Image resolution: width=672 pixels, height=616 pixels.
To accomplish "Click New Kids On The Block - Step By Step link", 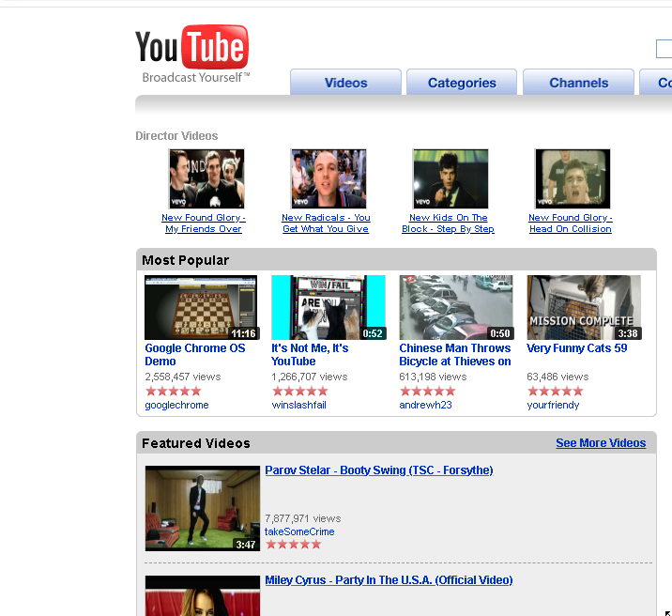I will (448, 223).
